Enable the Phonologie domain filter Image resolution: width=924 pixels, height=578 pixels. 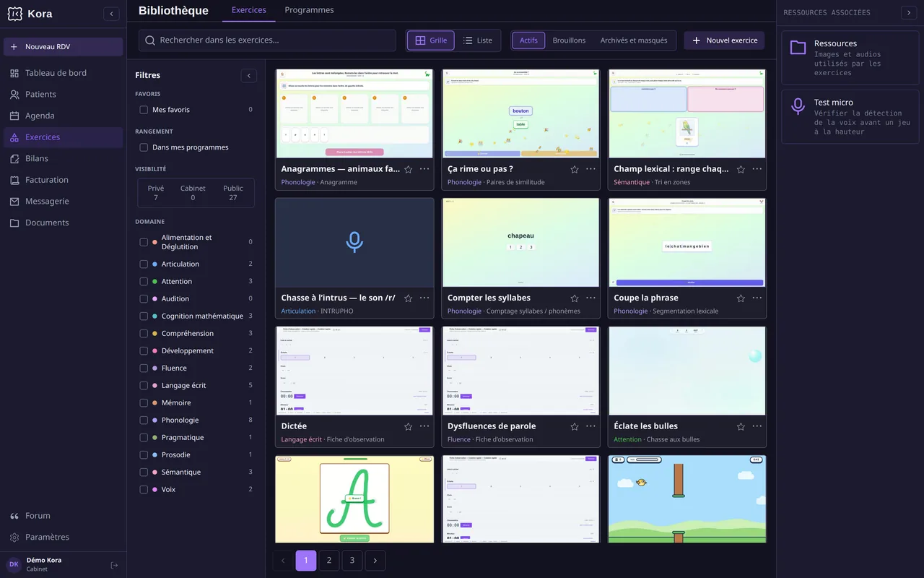pos(144,420)
